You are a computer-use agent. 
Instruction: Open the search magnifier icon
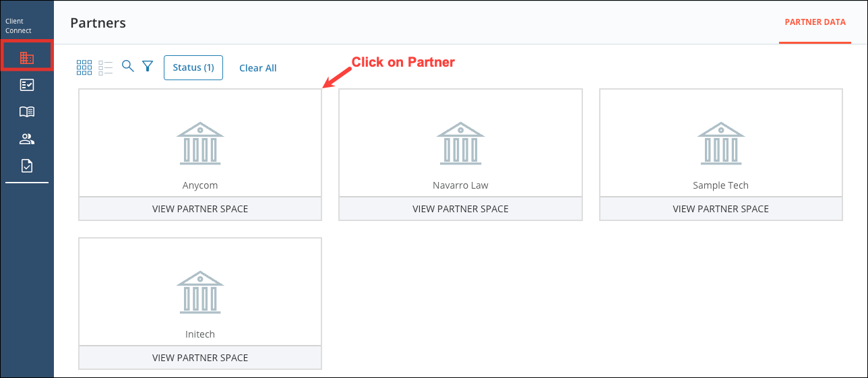(127, 66)
